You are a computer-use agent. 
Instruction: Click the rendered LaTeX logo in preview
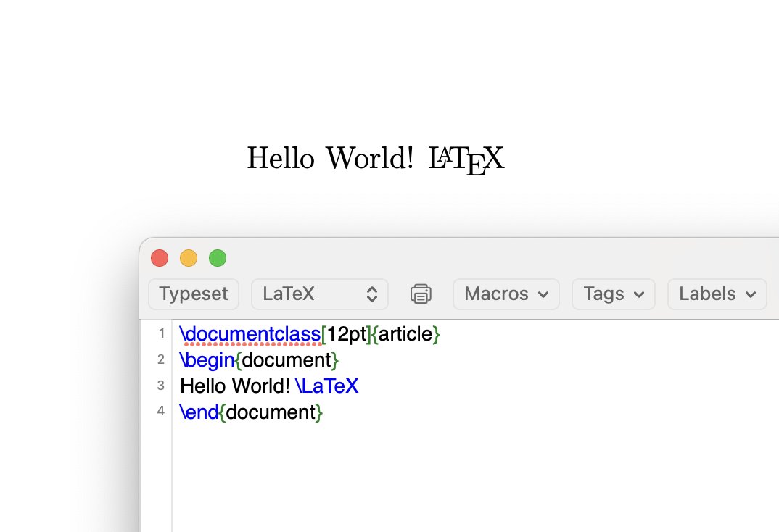(466, 160)
